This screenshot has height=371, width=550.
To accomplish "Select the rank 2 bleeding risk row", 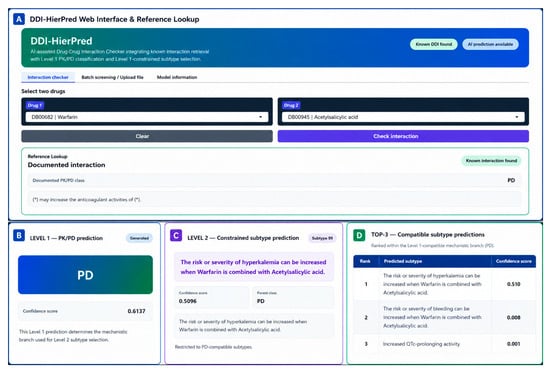I will click(x=444, y=317).
